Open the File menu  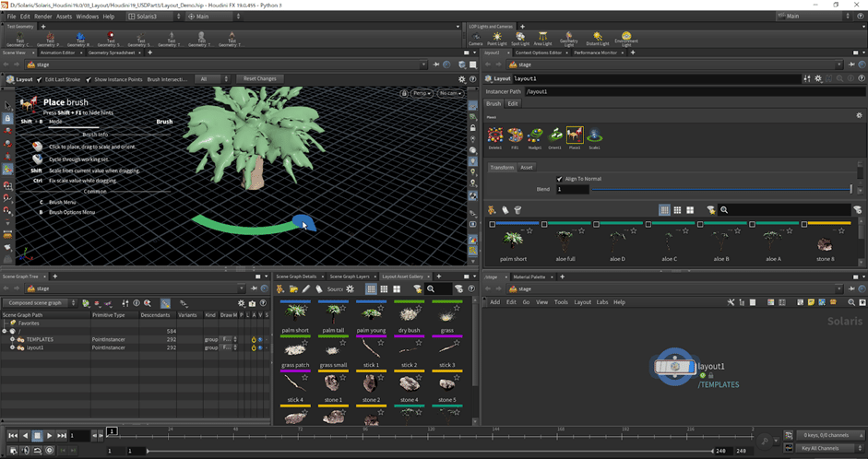(x=11, y=17)
